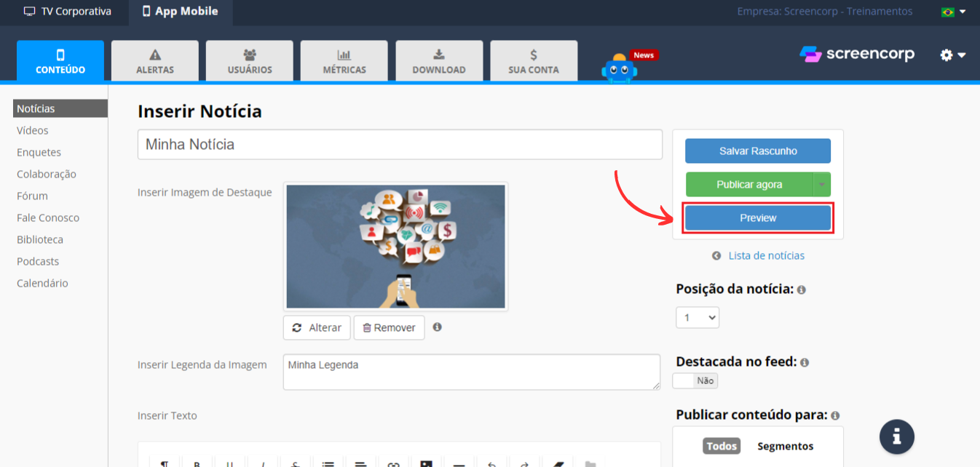Click the Salvar Rascunho button
The width and height of the screenshot is (980, 467).
click(x=757, y=151)
